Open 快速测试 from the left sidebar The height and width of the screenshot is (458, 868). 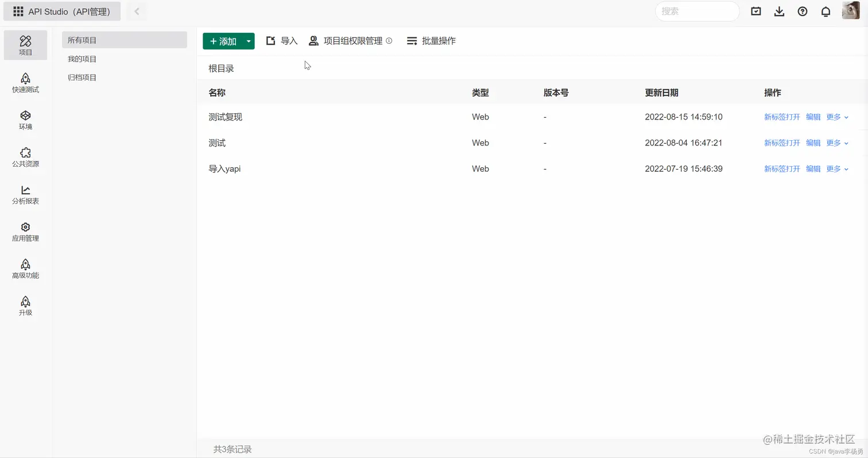25,83
